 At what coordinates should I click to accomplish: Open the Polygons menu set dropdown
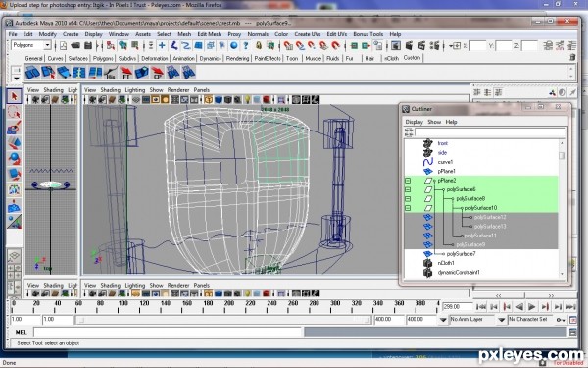pyautogui.click(x=47, y=45)
